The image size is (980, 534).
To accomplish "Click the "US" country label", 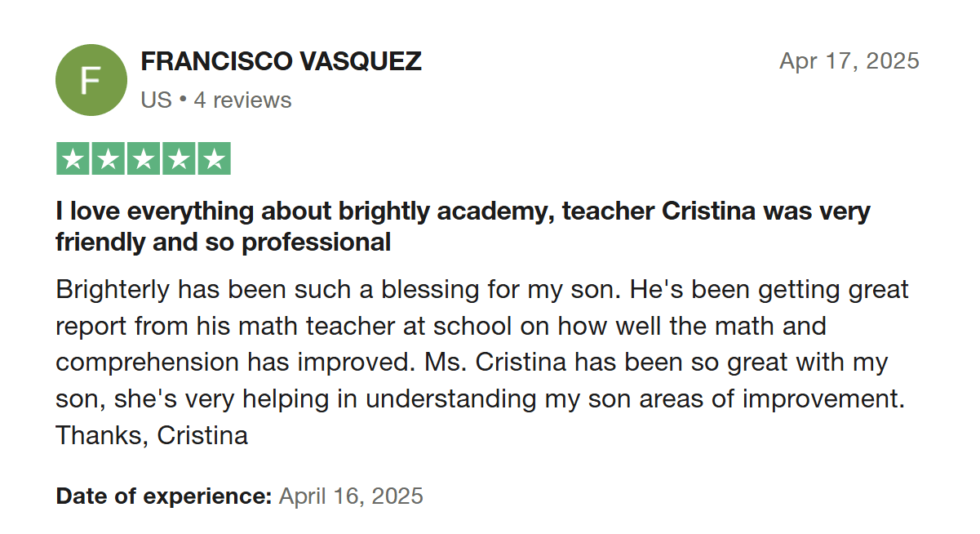I will coord(156,100).
